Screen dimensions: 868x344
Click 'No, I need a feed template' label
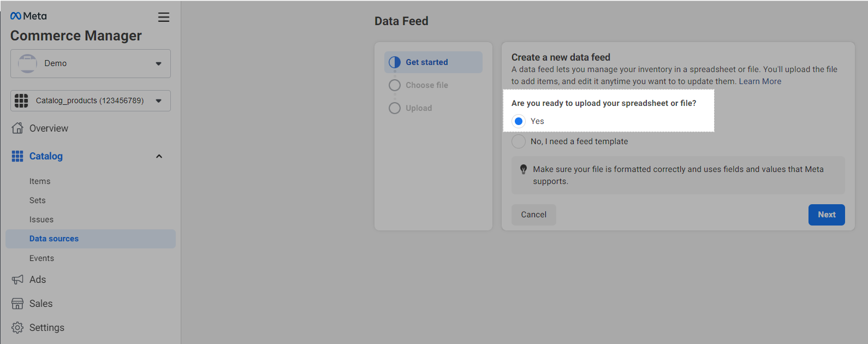pos(579,141)
